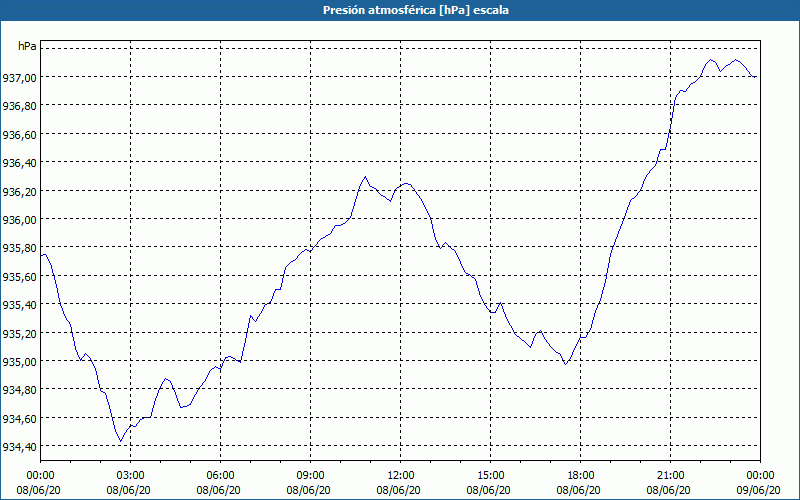The image size is (800, 500).
Task: Click the 934,40 axis value
Action: tap(19, 447)
